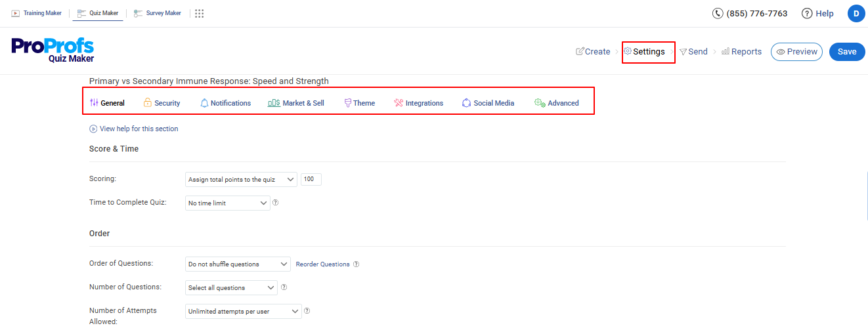
Task: Open the Security settings tab
Action: [x=162, y=103]
